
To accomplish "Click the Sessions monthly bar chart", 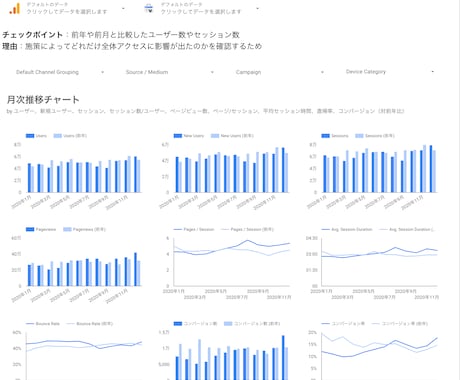I will point(373,172).
